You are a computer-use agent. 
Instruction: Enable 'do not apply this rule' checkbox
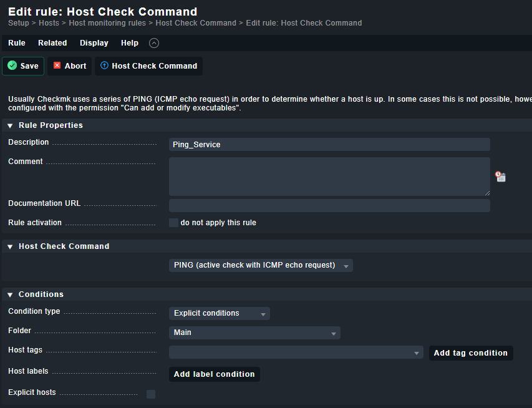click(174, 223)
